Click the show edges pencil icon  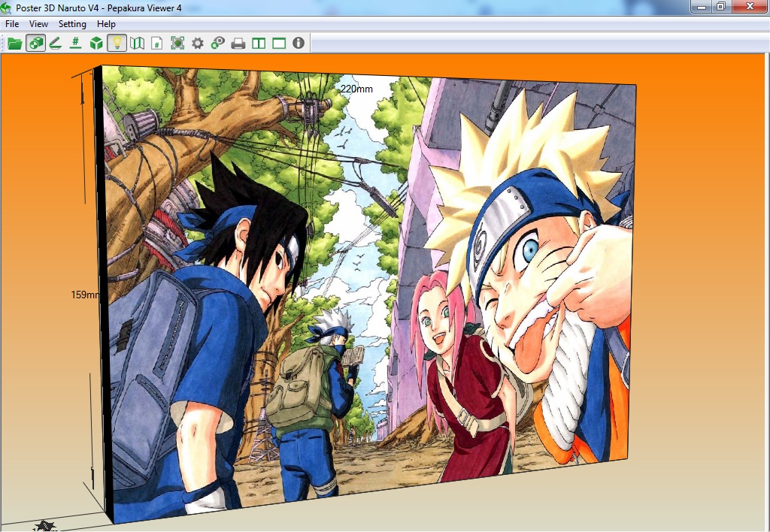point(56,43)
